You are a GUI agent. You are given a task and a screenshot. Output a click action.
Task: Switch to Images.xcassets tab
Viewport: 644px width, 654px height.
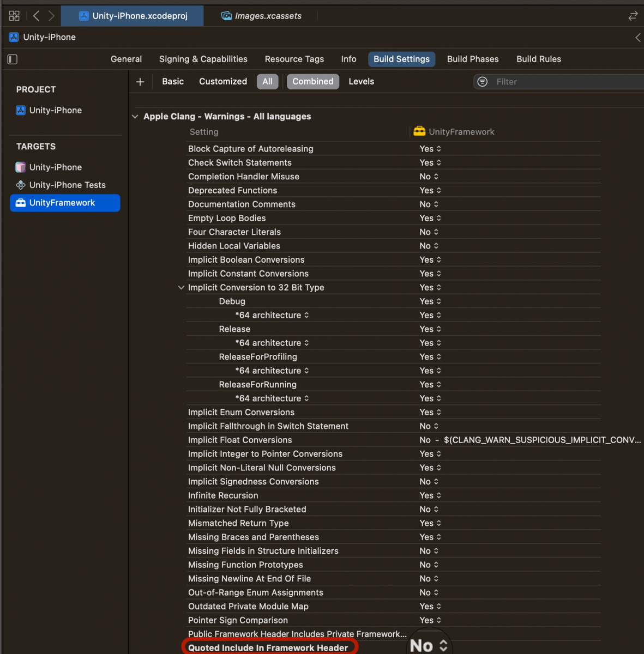(x=261, y=16)
